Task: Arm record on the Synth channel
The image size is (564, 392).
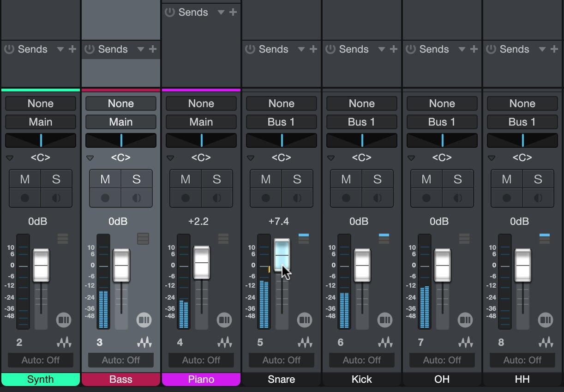Action: pyautogui.click(x=25, y=198)
